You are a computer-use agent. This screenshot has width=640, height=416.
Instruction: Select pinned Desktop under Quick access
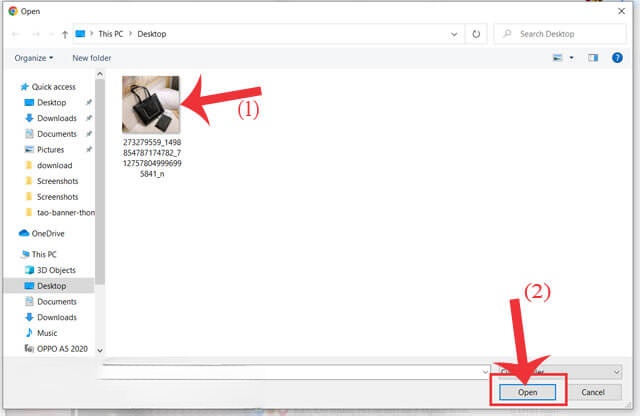tap(51, 102)
